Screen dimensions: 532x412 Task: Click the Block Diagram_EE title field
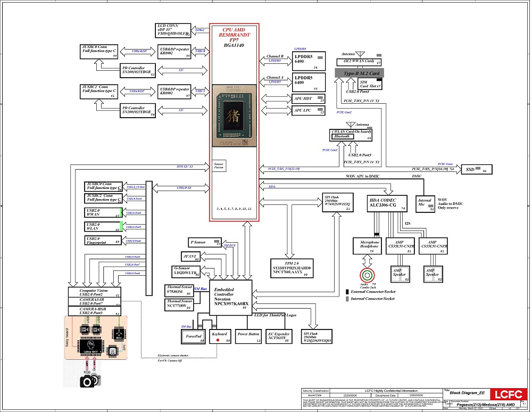(x=467, y=393)
